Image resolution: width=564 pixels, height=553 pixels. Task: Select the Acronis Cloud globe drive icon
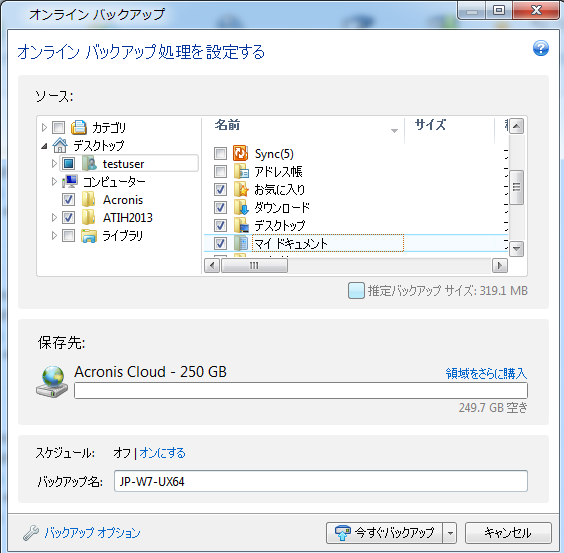click(52, 382)
